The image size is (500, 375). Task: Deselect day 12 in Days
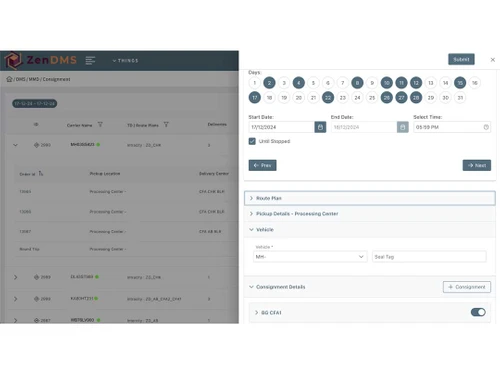pyautogui.click(x=416, y=83)
